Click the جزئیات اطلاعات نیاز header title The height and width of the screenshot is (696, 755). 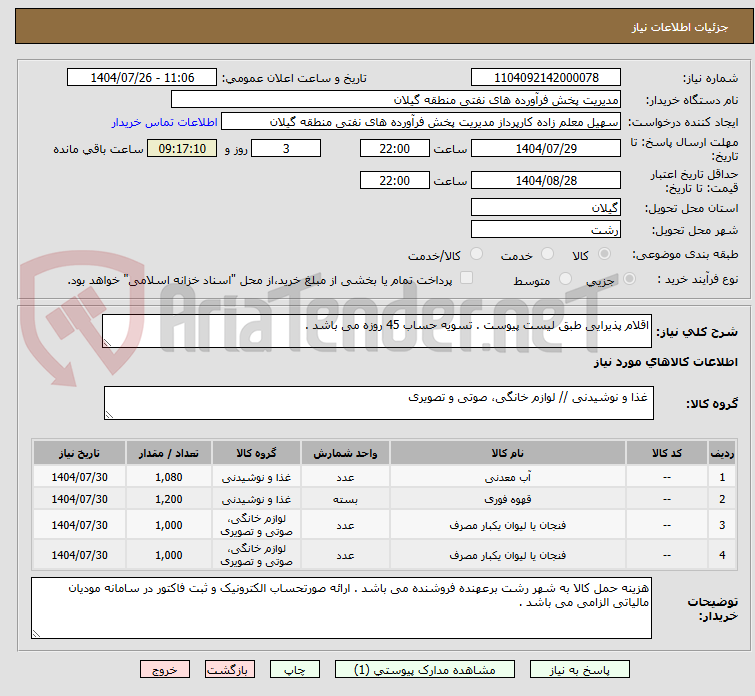(679, 27)
